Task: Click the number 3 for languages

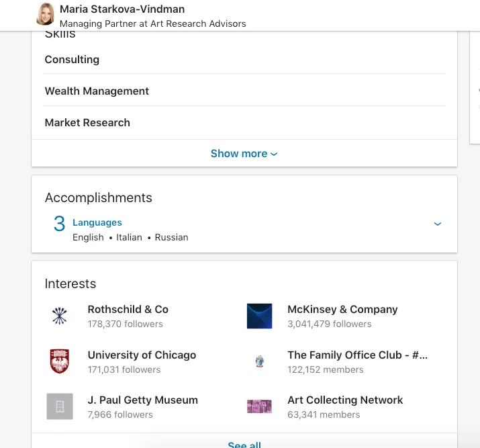Action: click(x=59, y=224)
